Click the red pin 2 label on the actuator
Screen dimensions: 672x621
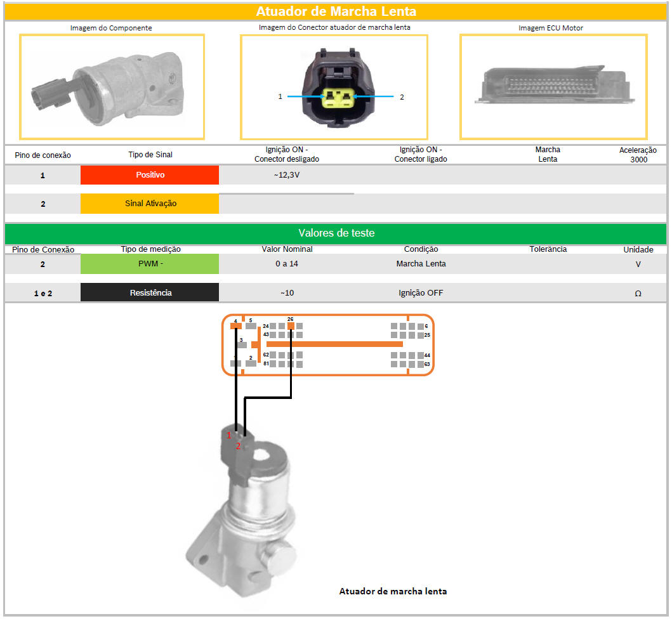239,446
